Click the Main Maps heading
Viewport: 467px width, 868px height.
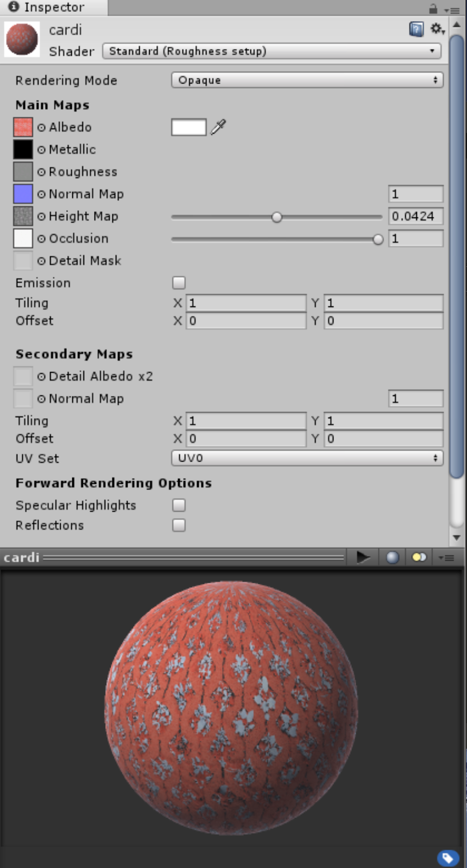(x=52, y=105)
